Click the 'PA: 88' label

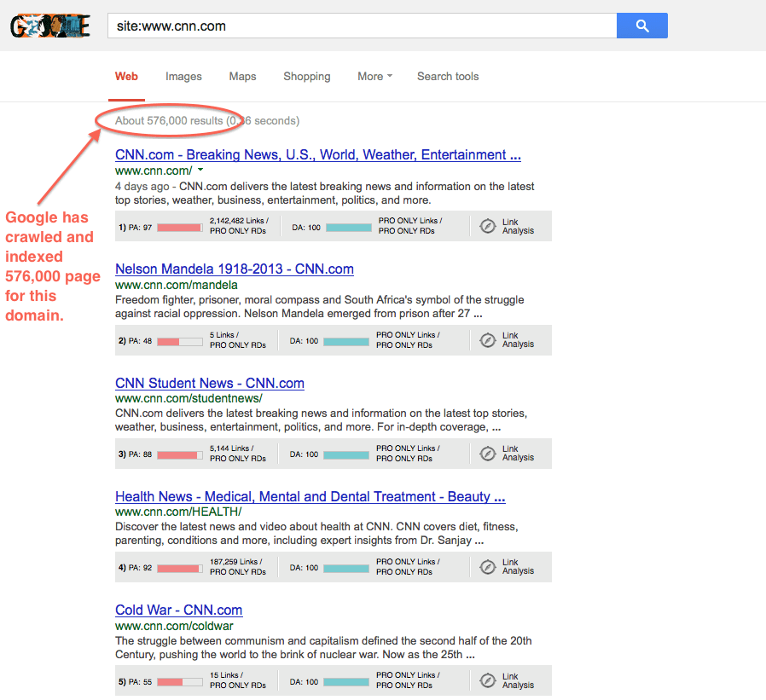click(140, 454)
